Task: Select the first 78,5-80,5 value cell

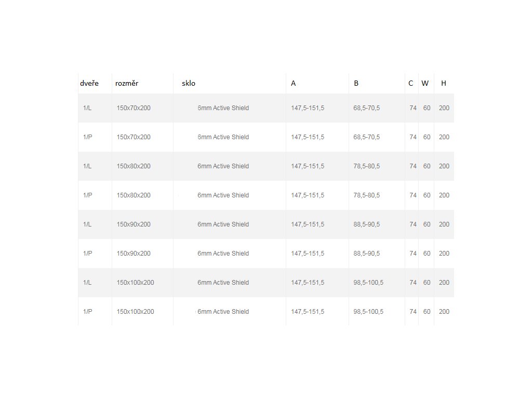Action: 366,166
